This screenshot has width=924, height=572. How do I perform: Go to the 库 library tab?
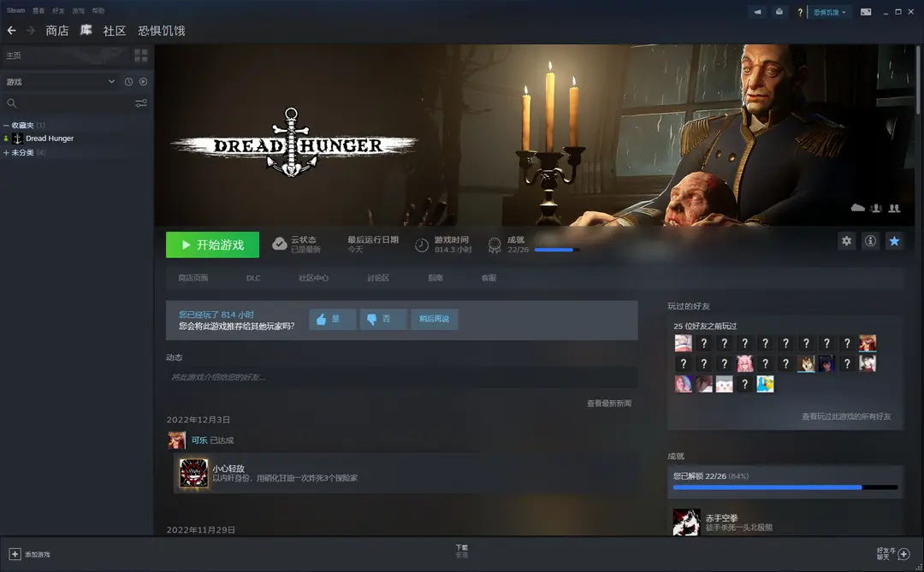click(x=86, y=30)
